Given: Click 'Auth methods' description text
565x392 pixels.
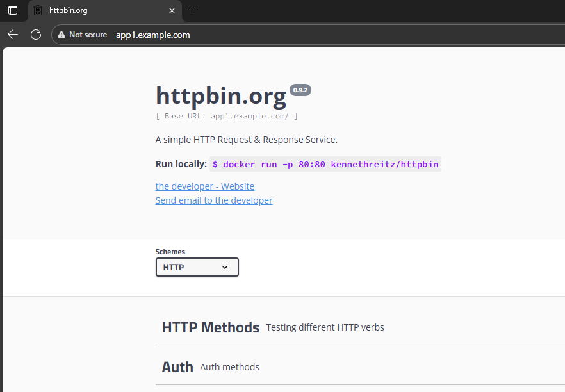Looking at the screenshot, I should tap(229, 367).
